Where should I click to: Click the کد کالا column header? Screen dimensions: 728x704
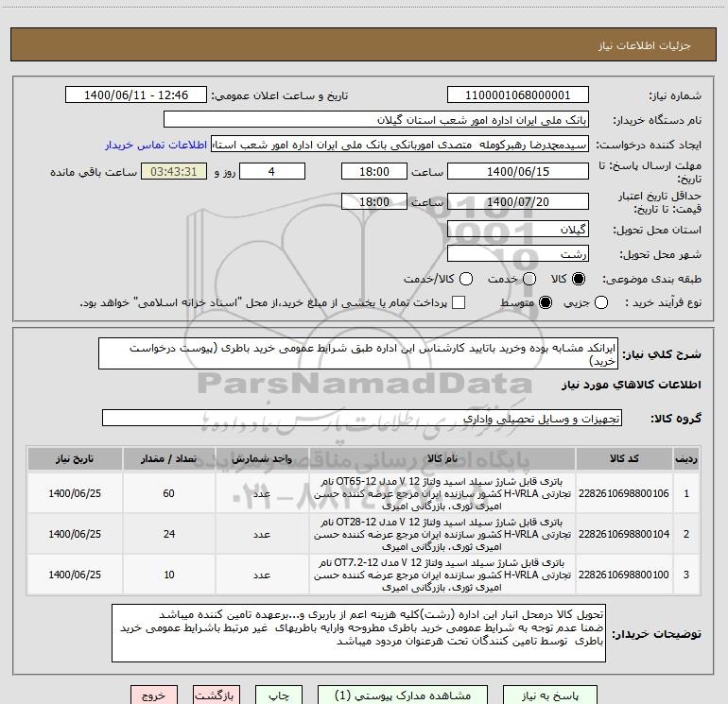point(624,458)
